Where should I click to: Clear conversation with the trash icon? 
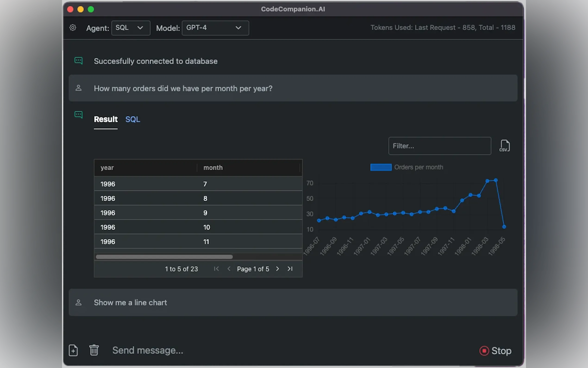point(94,350)
